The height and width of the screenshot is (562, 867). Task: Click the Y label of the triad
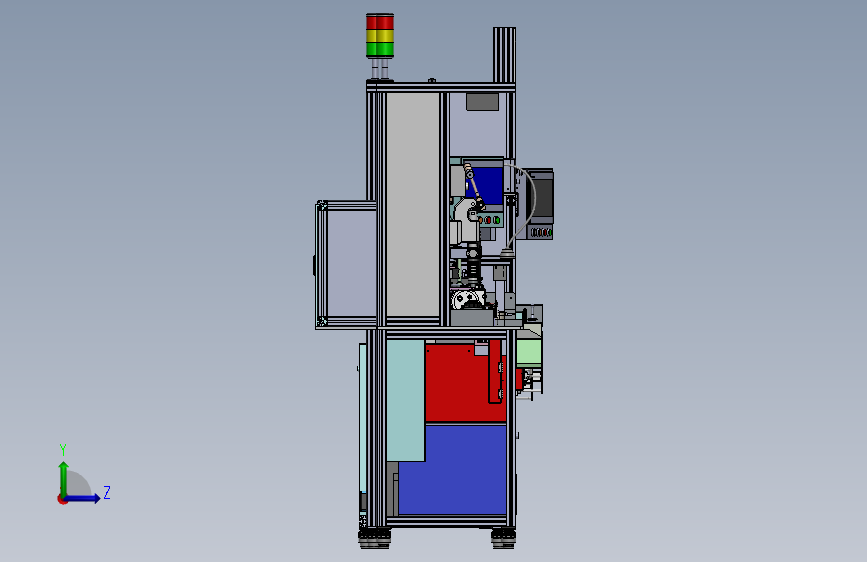[x=63, y=449]
